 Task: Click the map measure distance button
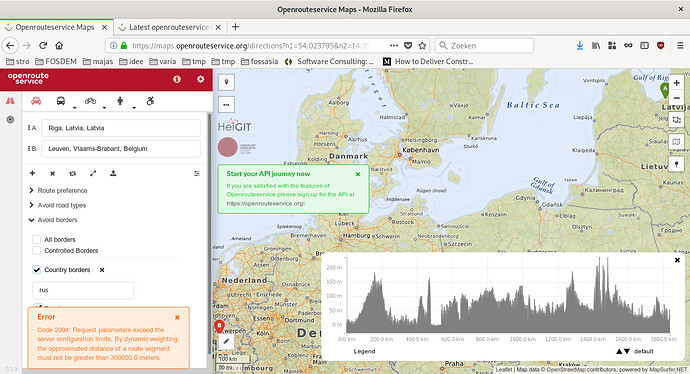click(227, 105)
